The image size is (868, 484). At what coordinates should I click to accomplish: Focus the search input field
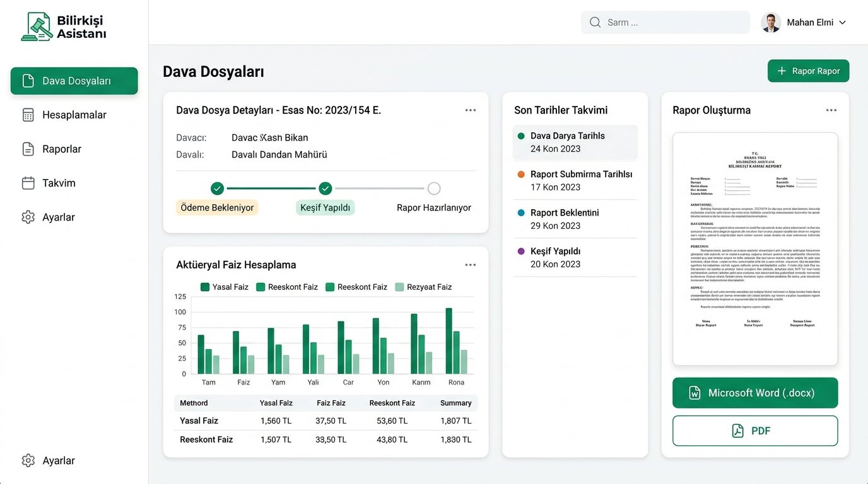(x=666, y=22)
